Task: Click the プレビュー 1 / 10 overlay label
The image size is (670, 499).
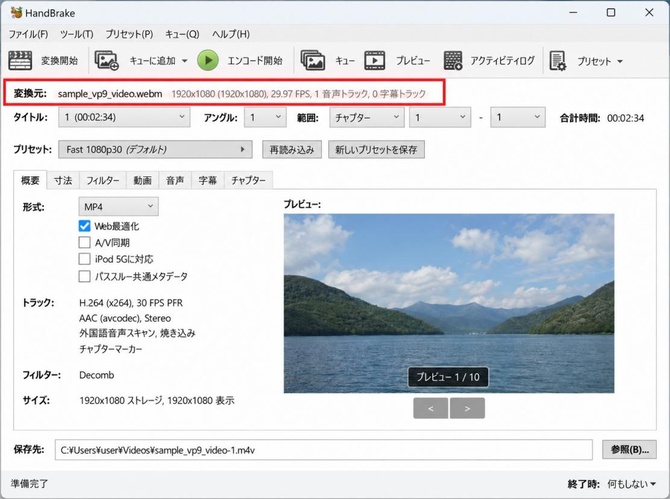Action: tap(448, 377)
